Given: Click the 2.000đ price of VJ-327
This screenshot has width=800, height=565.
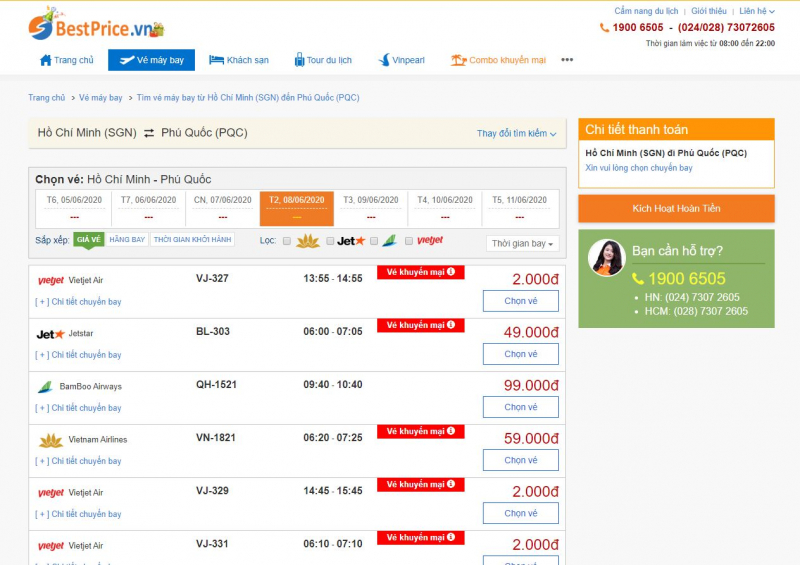Looking at the screenshot, I should [535, 279].
